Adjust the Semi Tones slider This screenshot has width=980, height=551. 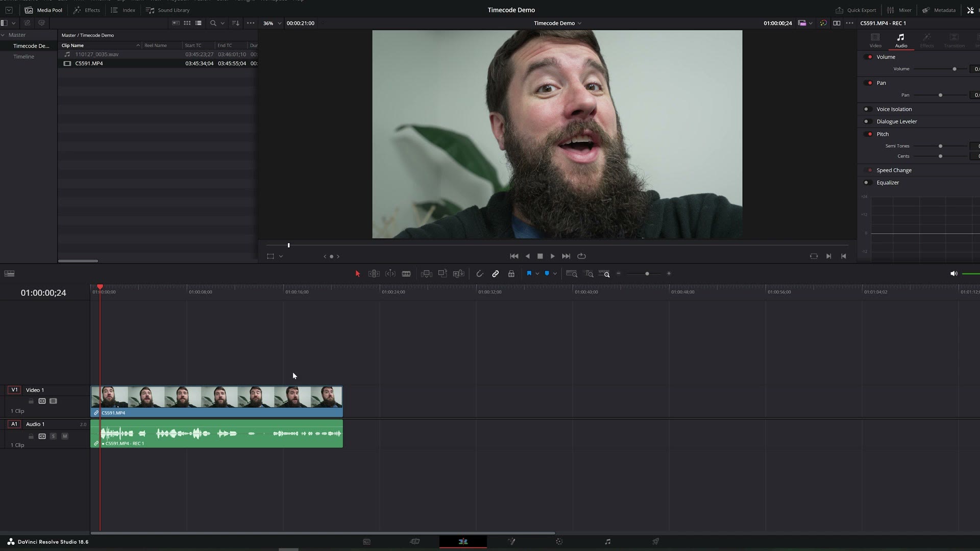point(940,146)
